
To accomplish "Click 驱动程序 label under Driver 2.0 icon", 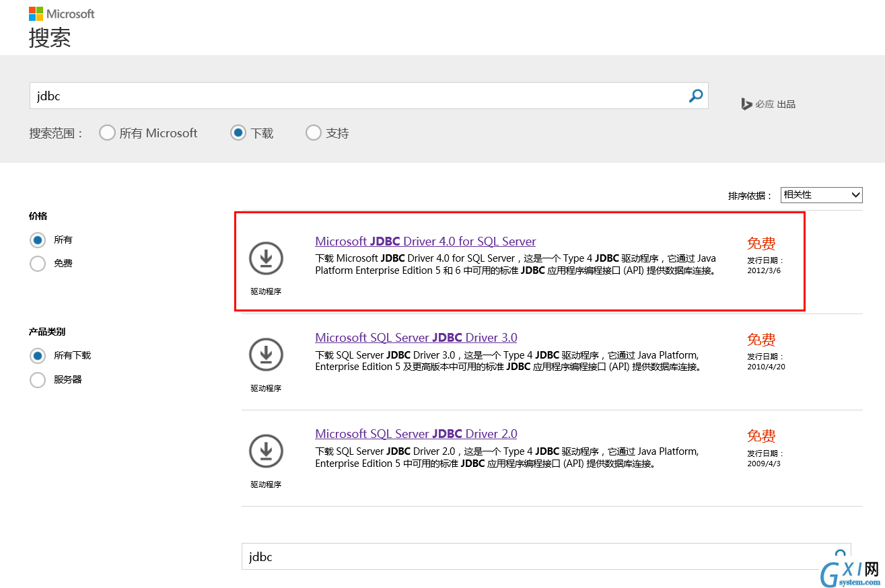I will [x=266, y=484].
